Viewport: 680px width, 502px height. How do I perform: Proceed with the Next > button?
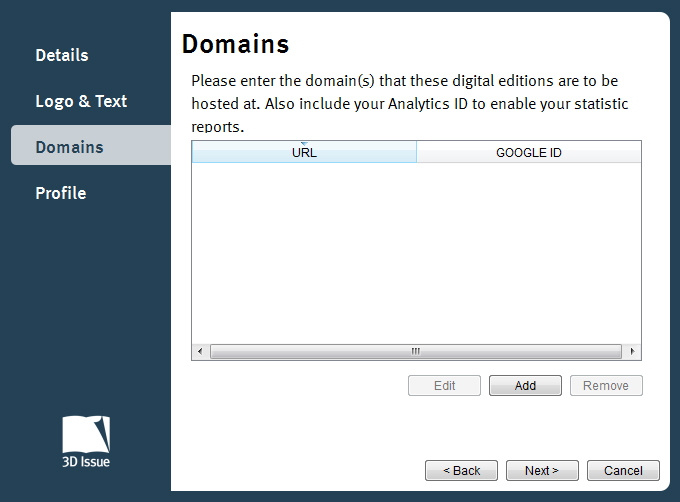coord(542,470)
